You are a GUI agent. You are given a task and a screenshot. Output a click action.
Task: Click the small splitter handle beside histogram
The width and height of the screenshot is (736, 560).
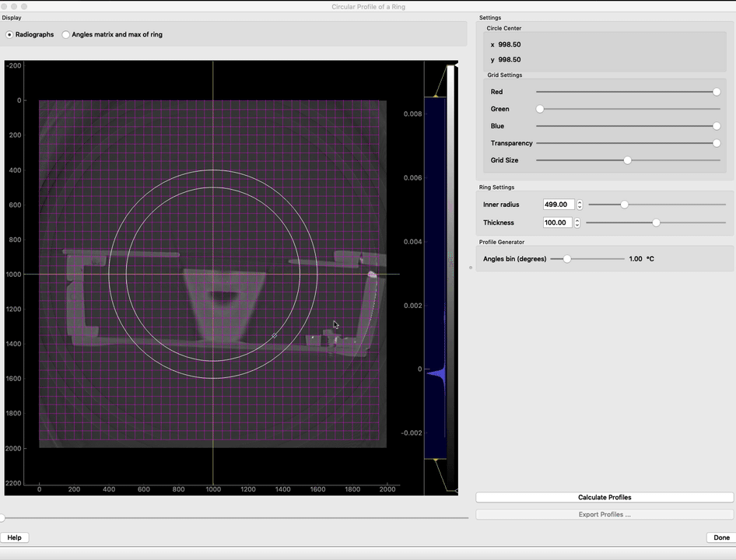pyautogui.click(x=471, y=268)
